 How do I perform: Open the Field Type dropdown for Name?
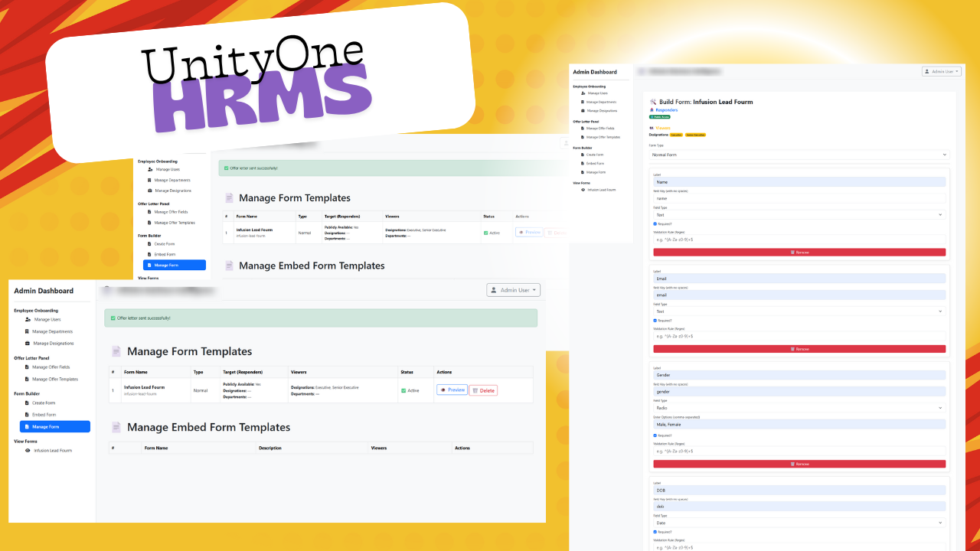(x=799, y=214)
